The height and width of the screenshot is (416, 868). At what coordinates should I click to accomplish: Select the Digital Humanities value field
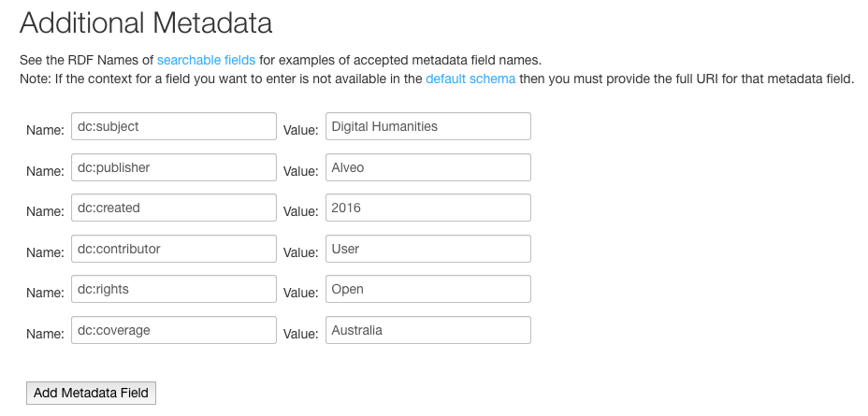[427, 126]
